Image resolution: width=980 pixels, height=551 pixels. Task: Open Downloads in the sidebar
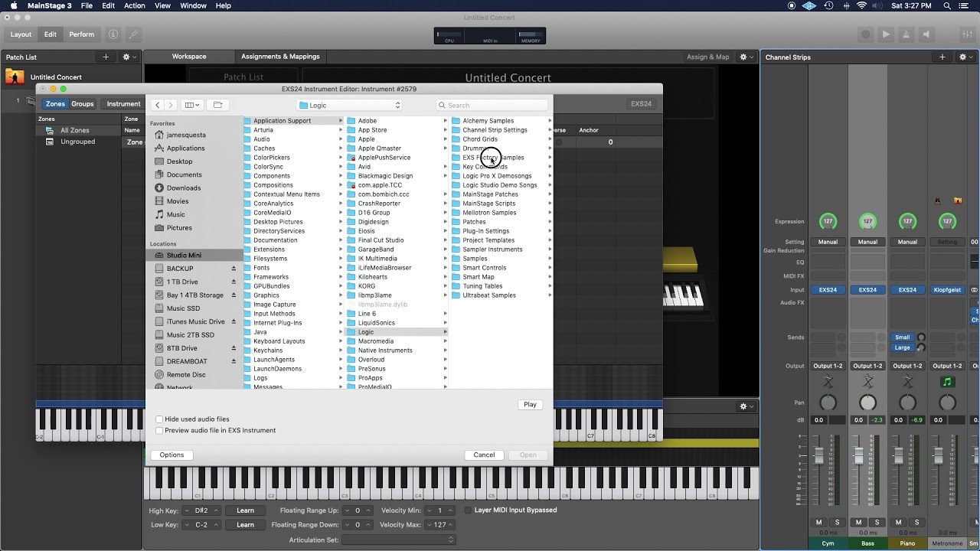click(x=184, y=187)
